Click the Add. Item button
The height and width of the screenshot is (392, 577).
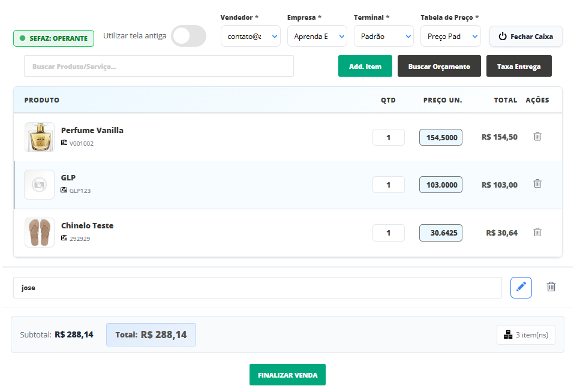click(365, 67)
